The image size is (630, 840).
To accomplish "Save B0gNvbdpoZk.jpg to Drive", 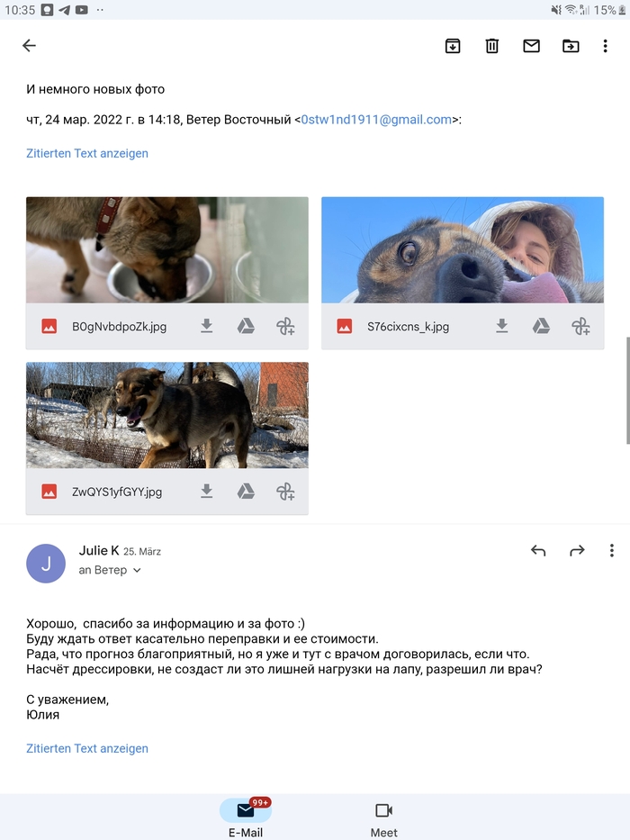I will [246, 326].
